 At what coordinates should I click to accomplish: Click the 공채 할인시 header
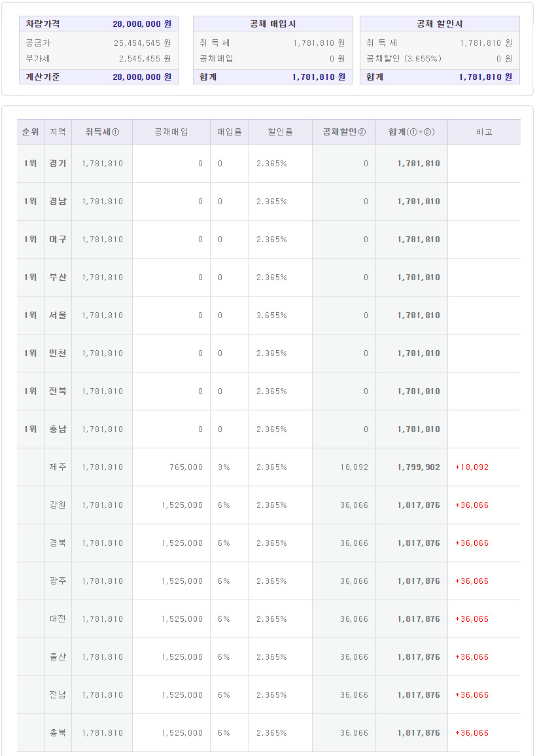click(440, 24)
